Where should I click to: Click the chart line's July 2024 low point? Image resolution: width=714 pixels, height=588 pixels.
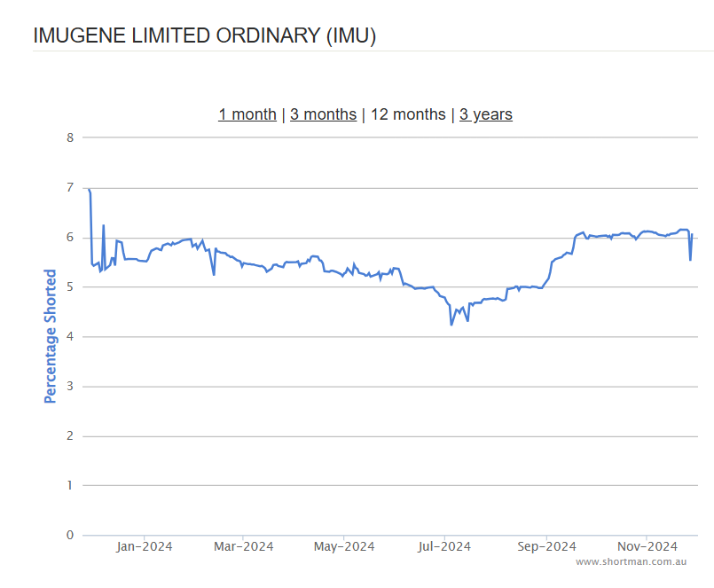click(x=451, y=325)
